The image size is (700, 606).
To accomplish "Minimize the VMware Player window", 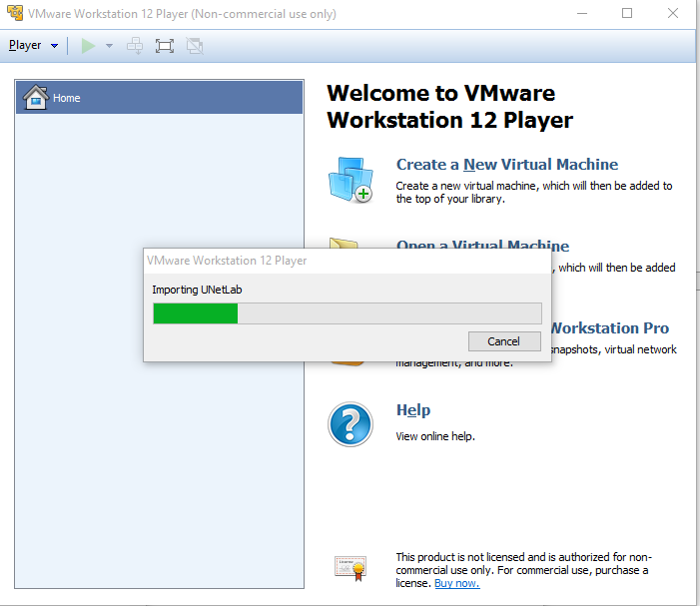I will click(x=582, y=13).
